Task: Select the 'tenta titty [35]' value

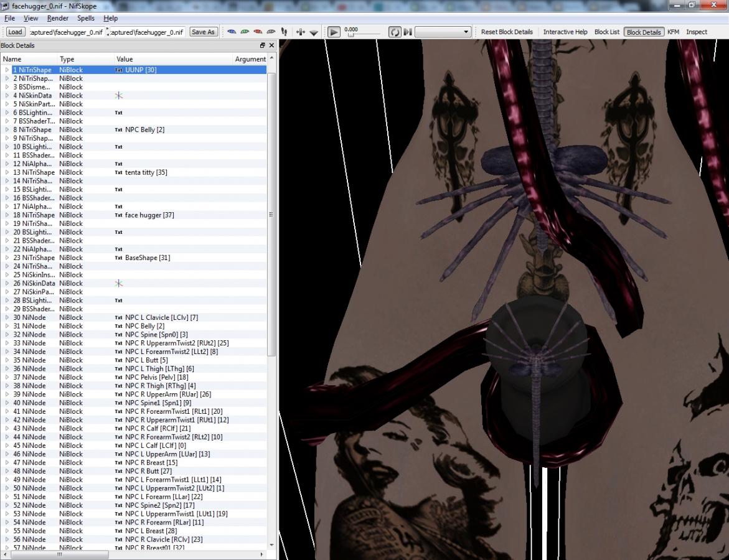Action: point(146,172)
